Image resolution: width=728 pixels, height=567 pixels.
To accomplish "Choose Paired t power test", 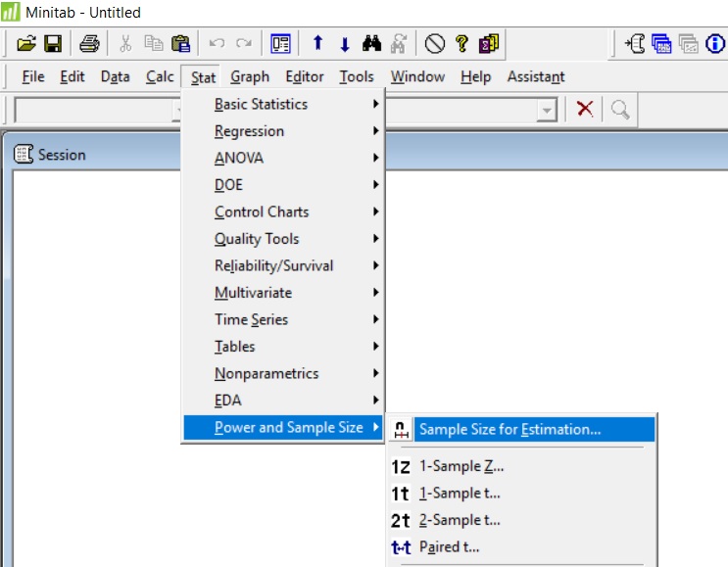I will click(x=522, y=546).
